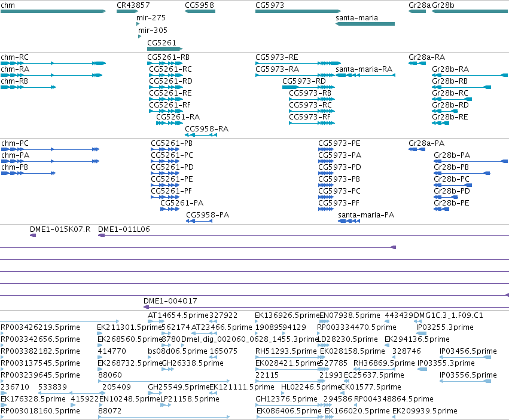
Task: Click the CG5261-PA protein glyph
Action: (x=170, y=209)
